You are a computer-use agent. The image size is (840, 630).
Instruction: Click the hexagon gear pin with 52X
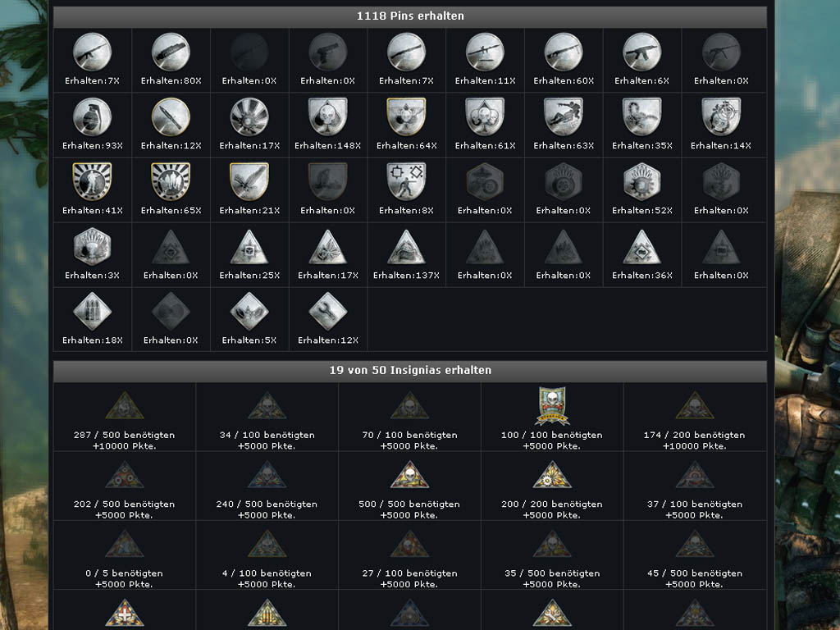click(641, 181)
